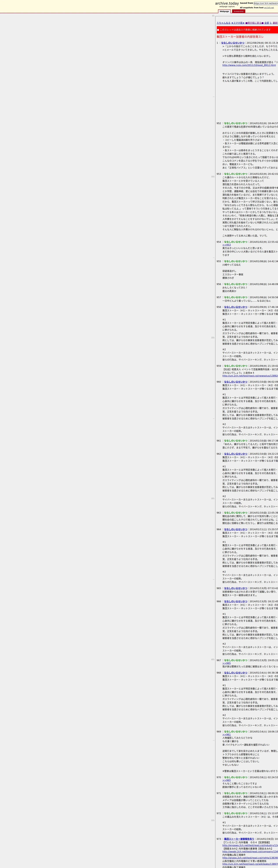Click the 全部 show-all link
This screenshot has width=278, height=868.
tap(267, 23)
